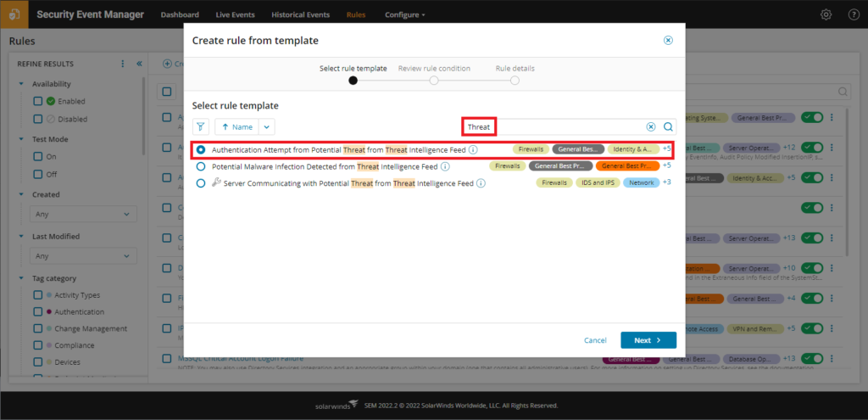Collapse the Test Mode filter section
Viewport: 868px width, 420px height.
[x=21, y=139]
